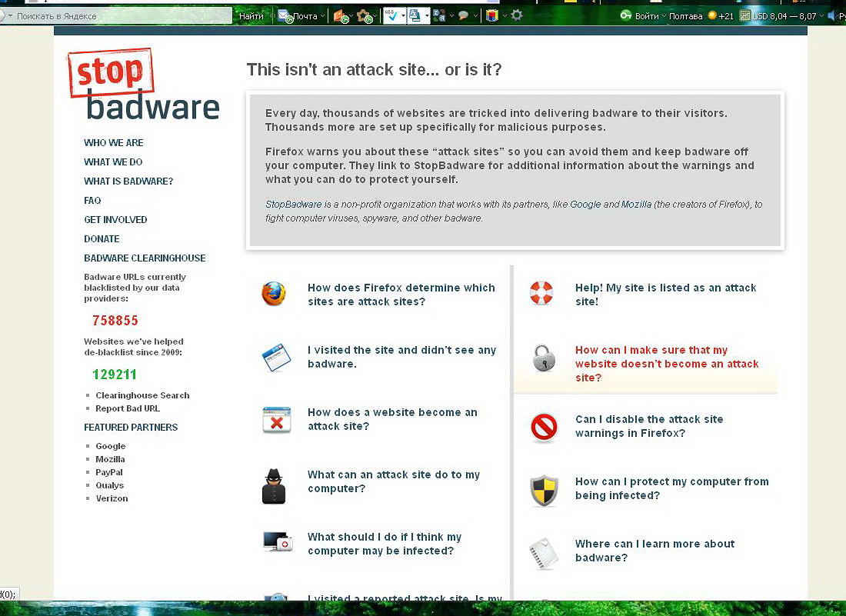Click the yellow-black shield icon
Image resolution: width=846 pixels, height=616 pixels.
point(544,490)
